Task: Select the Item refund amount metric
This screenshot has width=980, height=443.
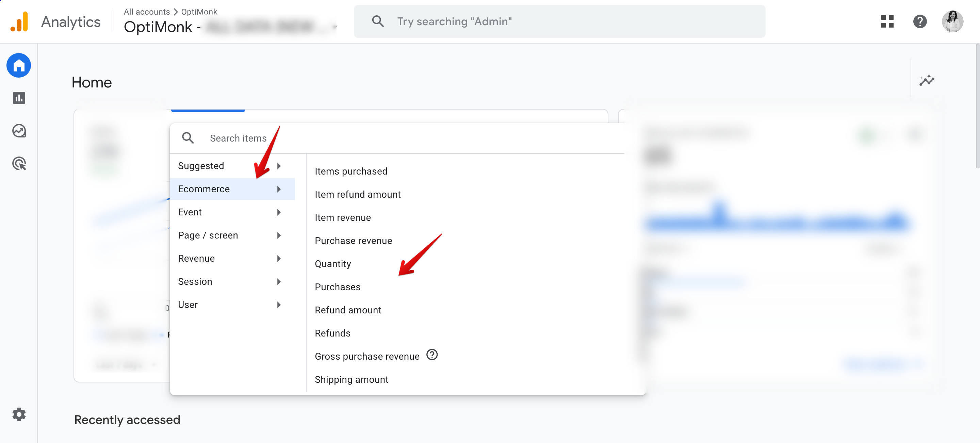Action: click(357, 194)
